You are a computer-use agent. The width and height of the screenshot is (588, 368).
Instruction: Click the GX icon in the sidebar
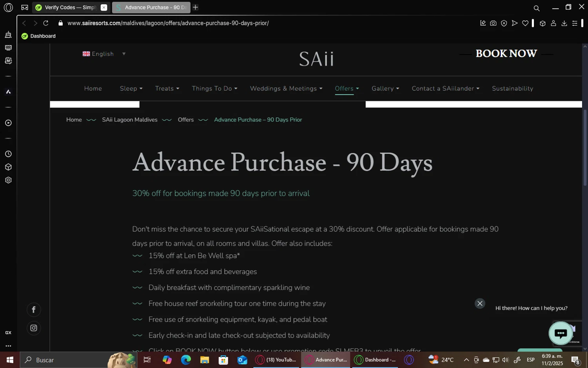(8, 333)
